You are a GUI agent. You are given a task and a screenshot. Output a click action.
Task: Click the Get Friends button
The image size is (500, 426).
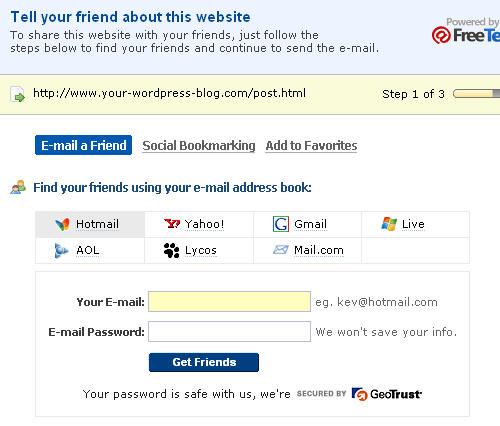pyautogui.click(x=204, y=362)
